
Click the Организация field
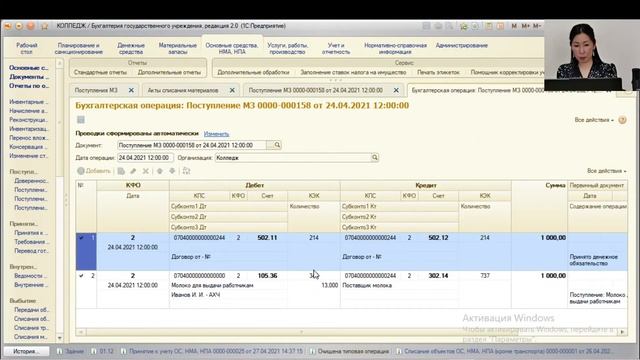(x=293, y=158)
